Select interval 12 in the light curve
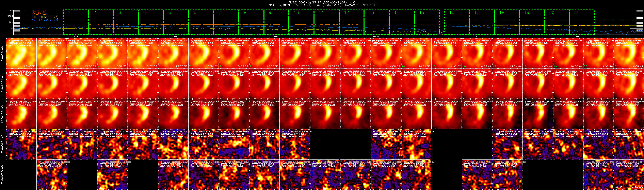Image resolution: width=644 pixels, height=190 pixels. (352, 22)
